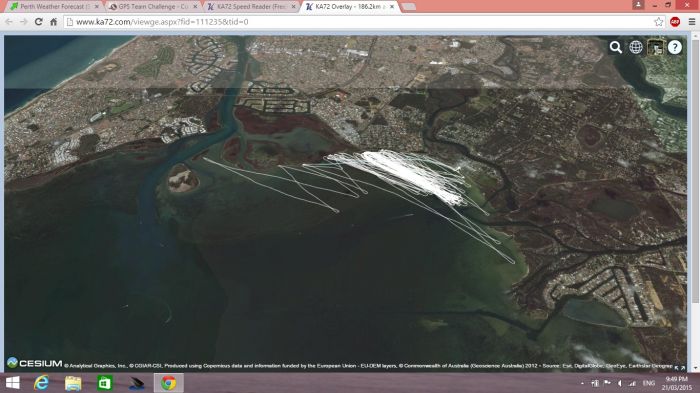Open the navigation help question mark
700x393 pixels.
coord(675,47)
